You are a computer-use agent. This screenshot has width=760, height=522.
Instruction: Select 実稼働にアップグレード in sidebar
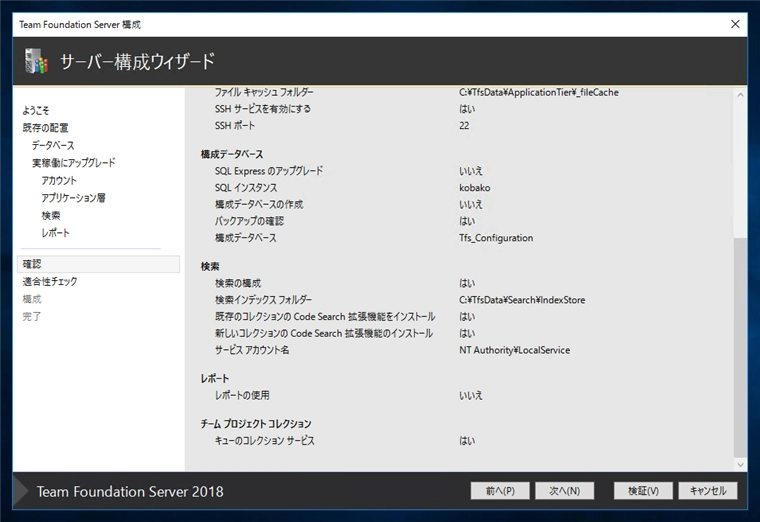tap(74, 162)
